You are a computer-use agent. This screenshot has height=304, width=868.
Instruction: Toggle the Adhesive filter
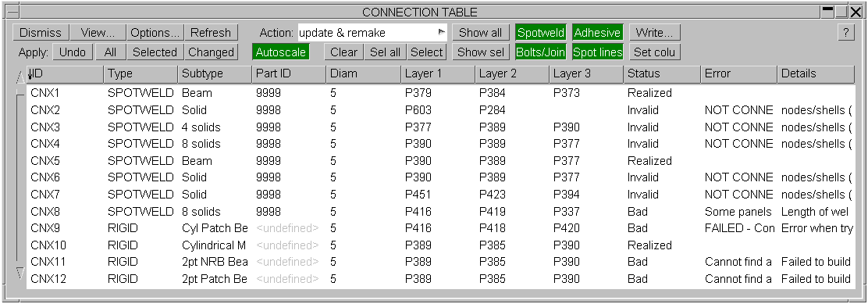597,33
